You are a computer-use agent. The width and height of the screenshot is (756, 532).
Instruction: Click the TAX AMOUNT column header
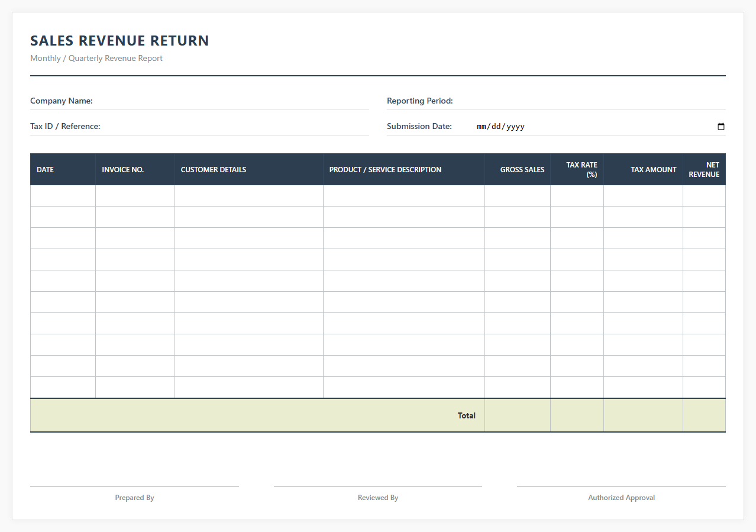[x=643, y=169]
